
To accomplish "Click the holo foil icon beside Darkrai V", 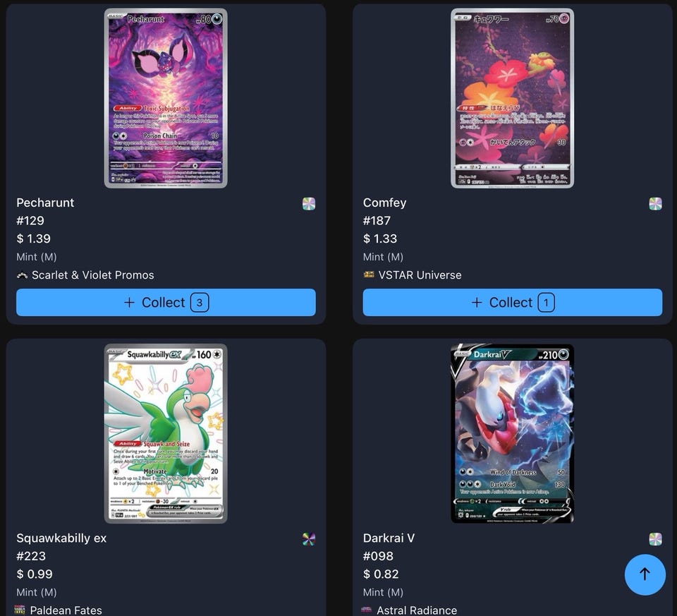I will (x=655, y=539).
